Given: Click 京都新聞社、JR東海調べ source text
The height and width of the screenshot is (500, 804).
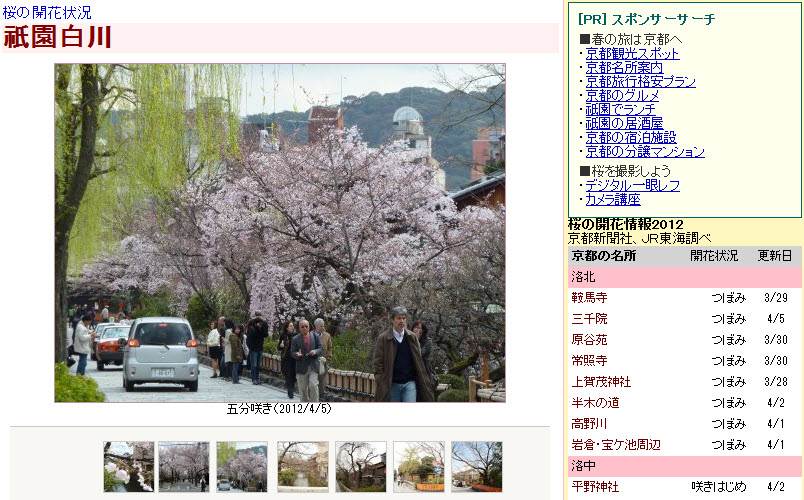Looking at the screenshot, I should pyautogui.click(x=639, y=238).
